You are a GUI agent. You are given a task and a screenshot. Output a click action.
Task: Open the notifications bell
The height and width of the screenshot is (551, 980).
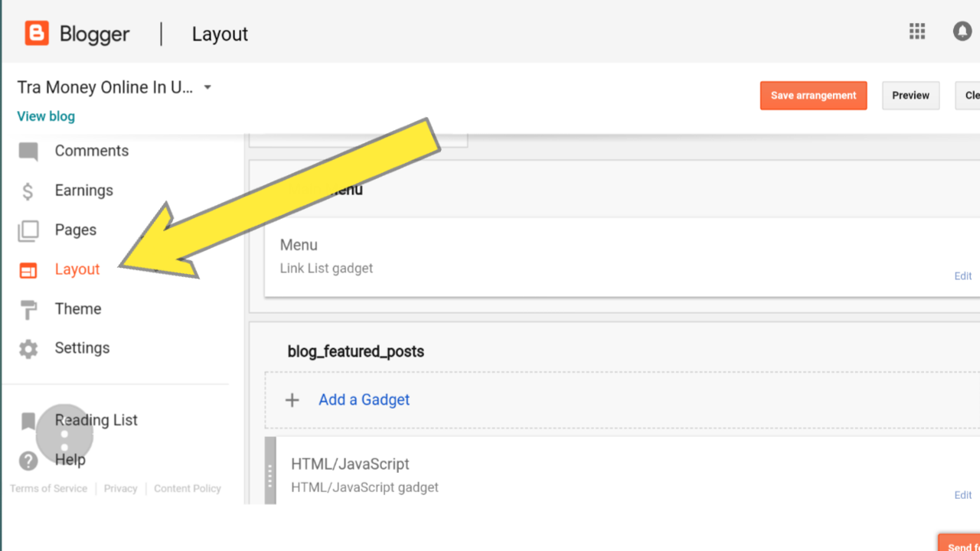(x=962, y=31)
